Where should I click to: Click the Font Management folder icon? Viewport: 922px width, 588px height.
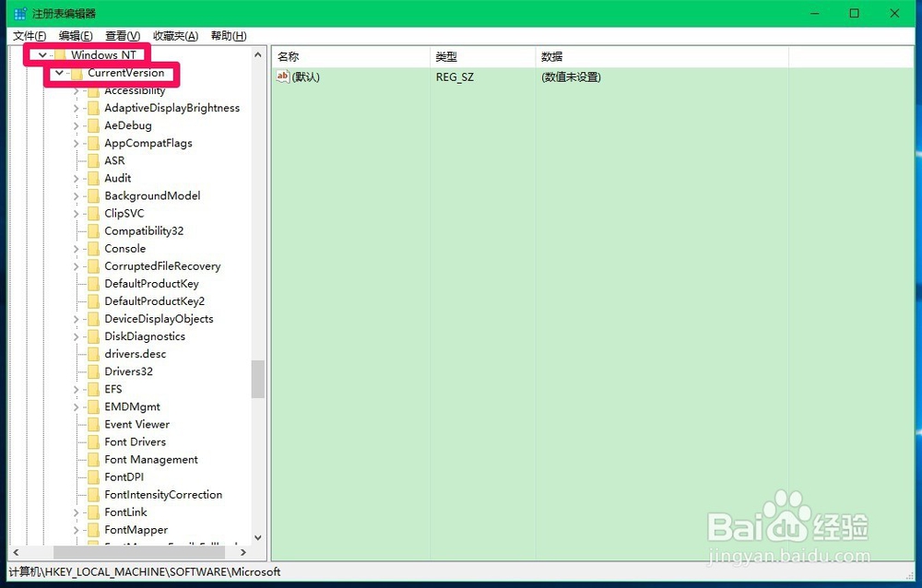(93, 461)
